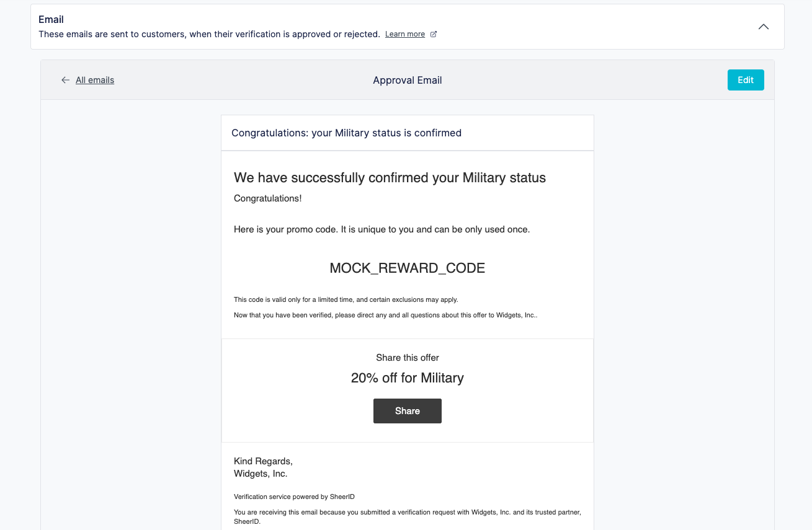
Task: Click the 'Share this offer' label
Action: [x=408, y=358]
